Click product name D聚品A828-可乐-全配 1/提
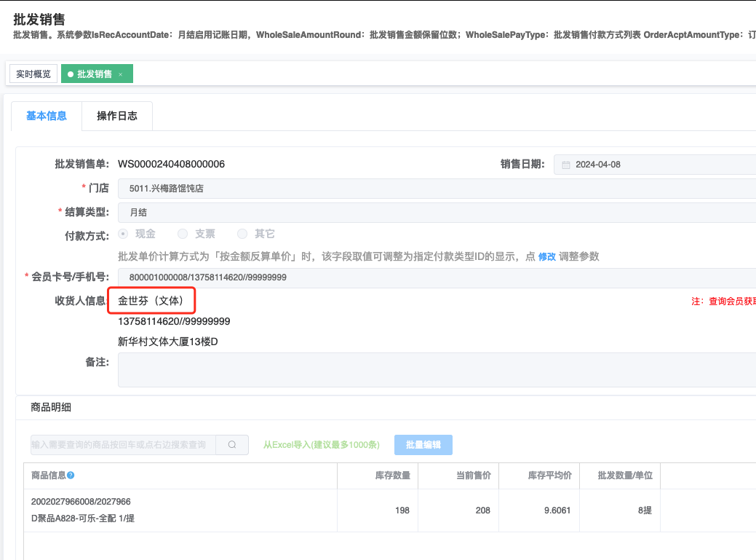The width and height of the screenshot is (756, 560). 83,518
